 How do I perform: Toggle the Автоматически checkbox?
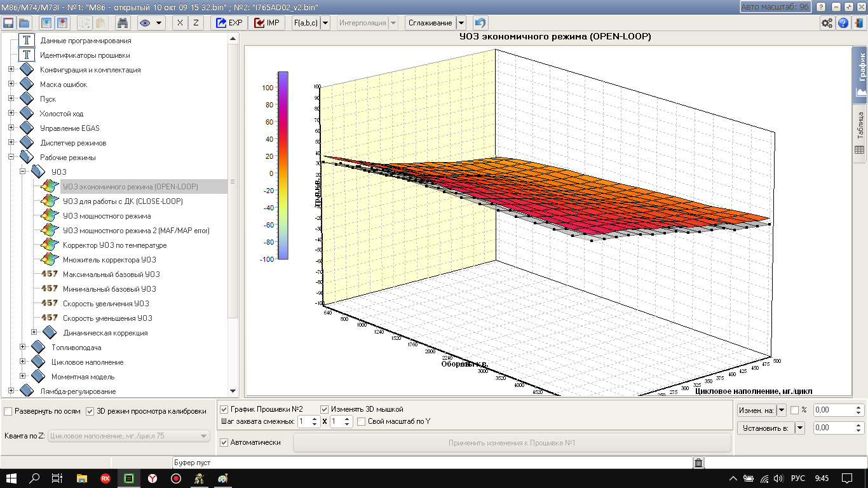click(x=224, y=442)
